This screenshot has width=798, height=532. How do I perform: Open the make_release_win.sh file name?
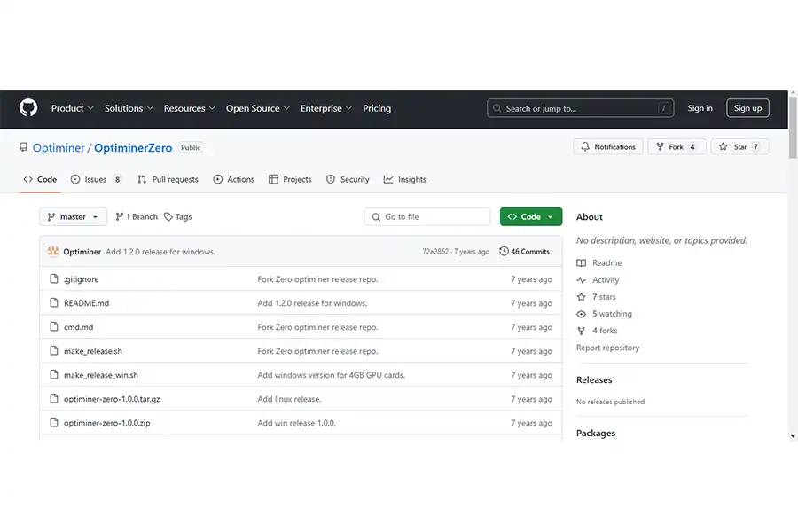101,375
